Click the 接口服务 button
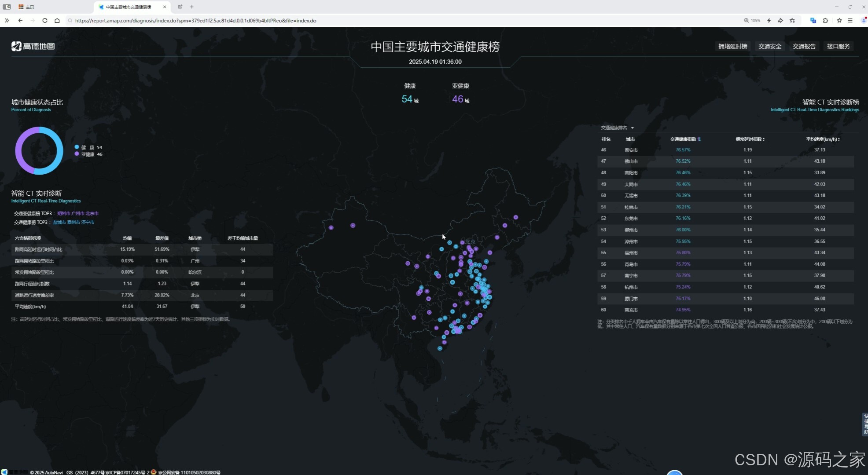The width and height of the screenshot is (868, 475). [838, 46]
